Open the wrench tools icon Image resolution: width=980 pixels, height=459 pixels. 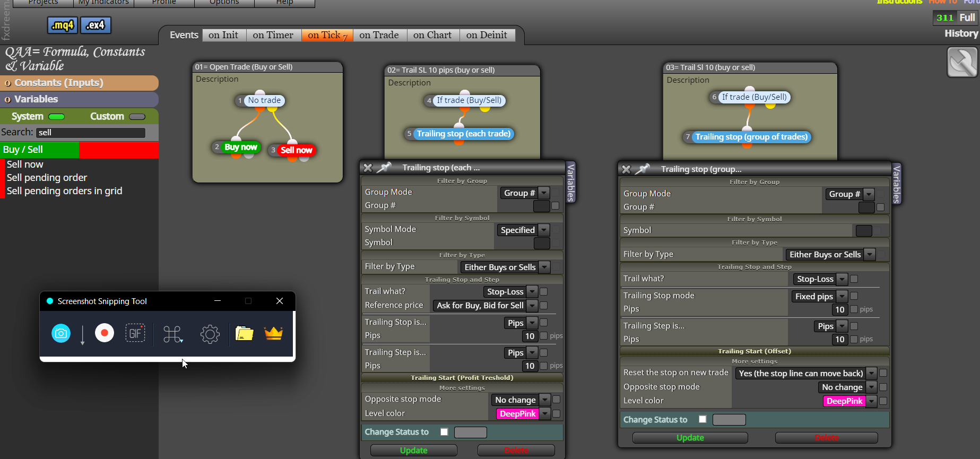point(962,62)
